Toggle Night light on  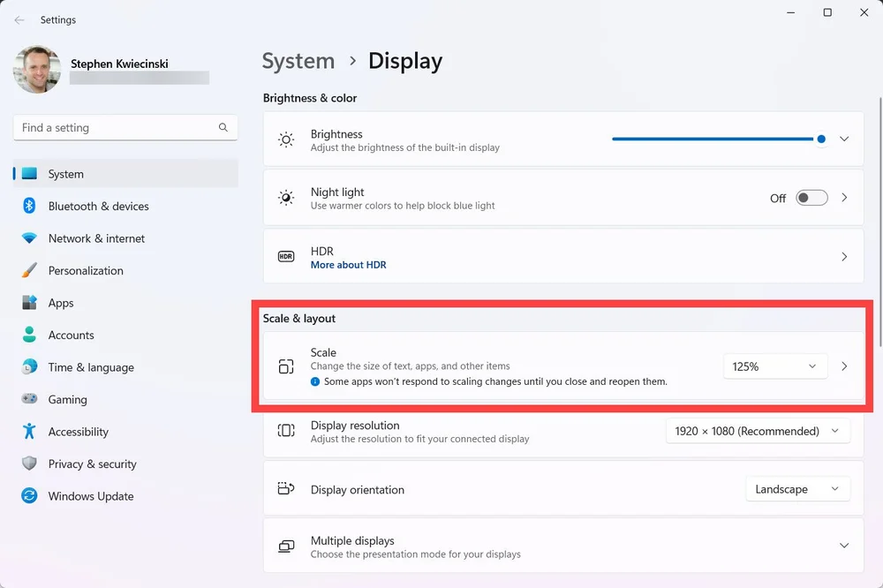click(811, 197)
